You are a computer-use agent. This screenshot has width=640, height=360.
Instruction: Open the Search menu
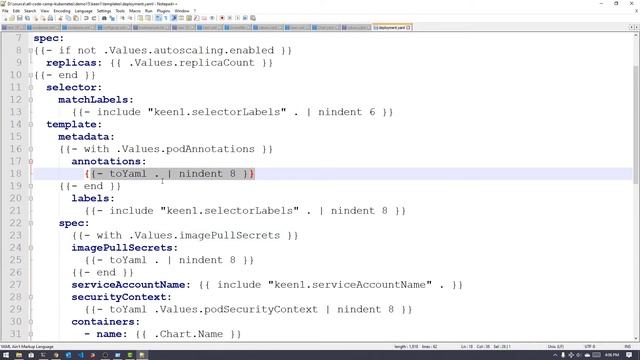coord(30,11)
